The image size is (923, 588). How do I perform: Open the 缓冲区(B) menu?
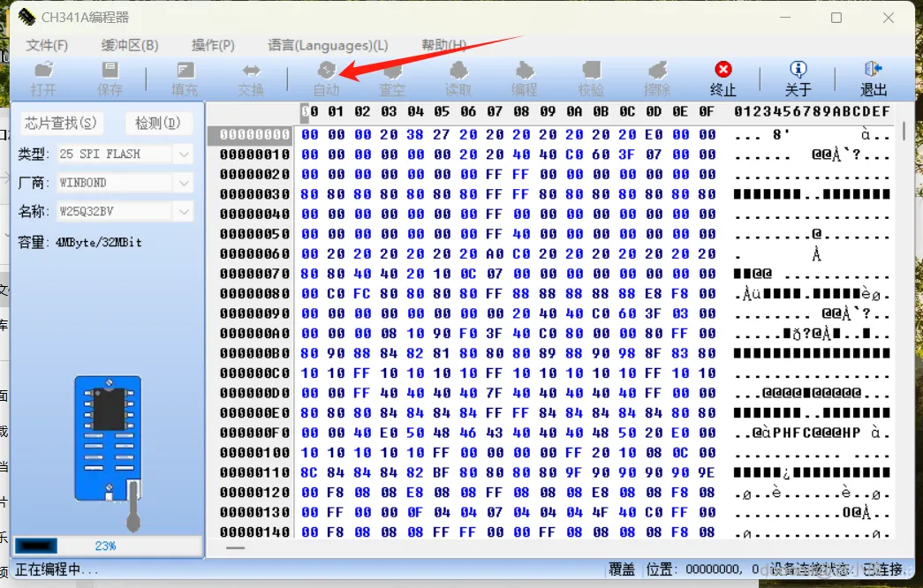130,45
